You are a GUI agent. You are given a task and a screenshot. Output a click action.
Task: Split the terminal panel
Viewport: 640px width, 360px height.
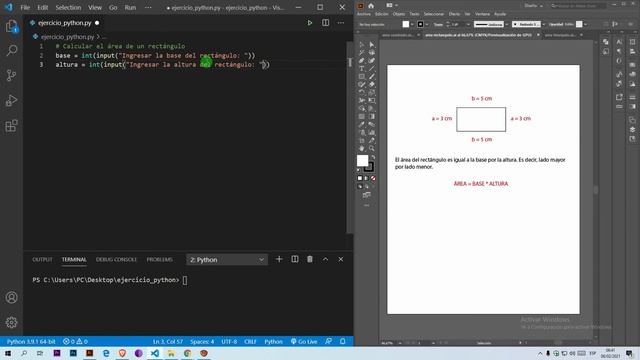[295, 259]
